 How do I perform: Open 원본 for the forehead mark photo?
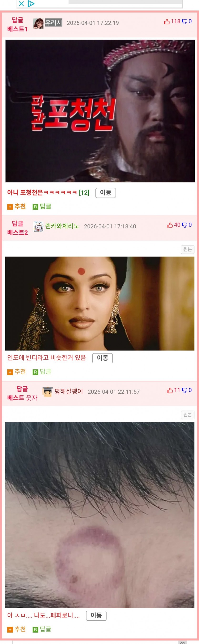click(188, 415)
